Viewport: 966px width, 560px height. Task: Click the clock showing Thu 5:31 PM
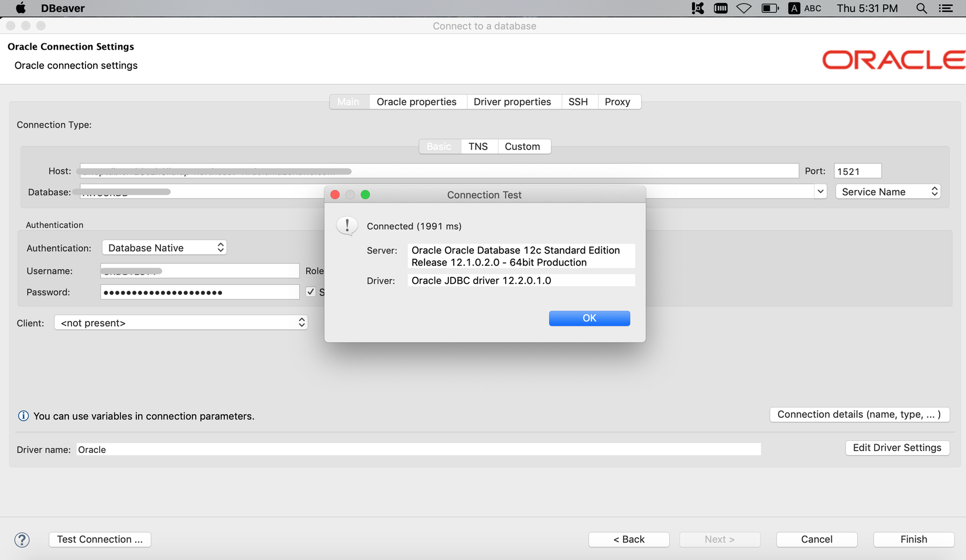[867, 8]
